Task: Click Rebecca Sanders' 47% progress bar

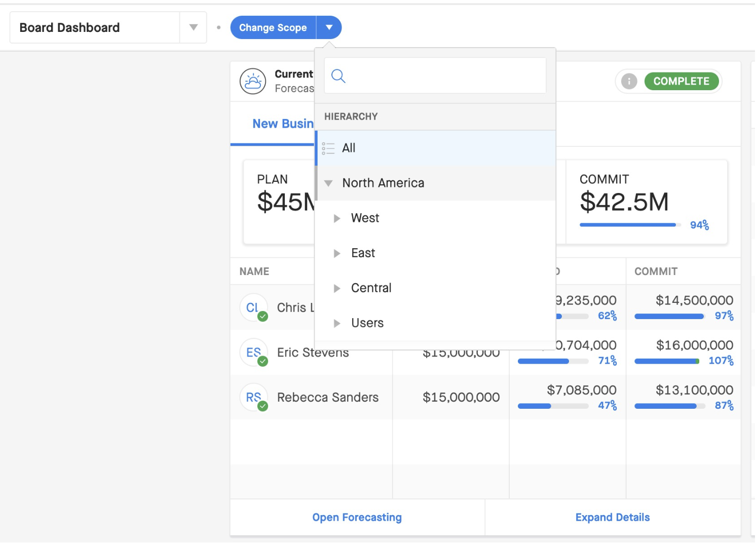Action: (x=553, y=406)
